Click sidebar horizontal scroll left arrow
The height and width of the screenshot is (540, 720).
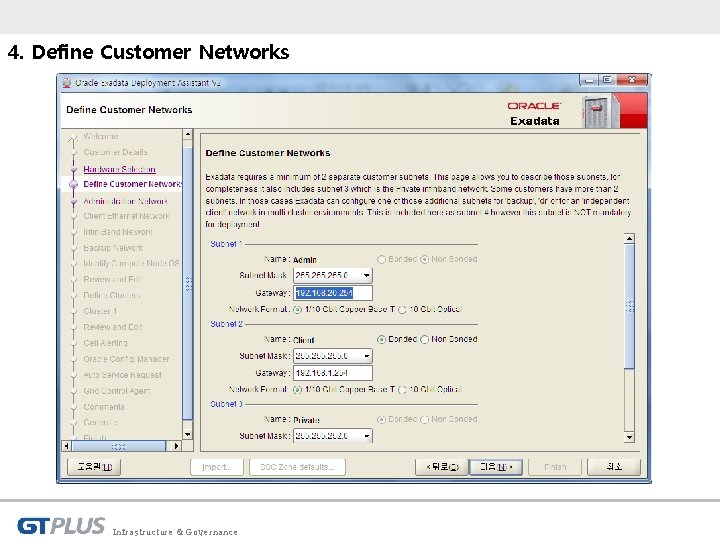[x=67, y=446]
